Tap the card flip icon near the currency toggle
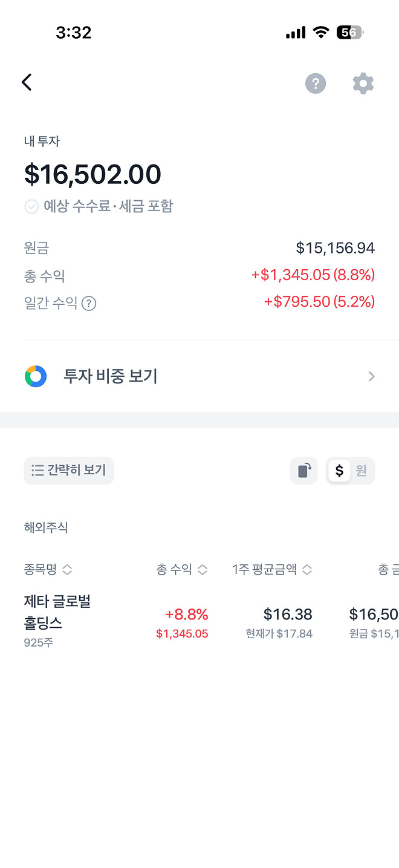399x868 pixels. (303, 470)
